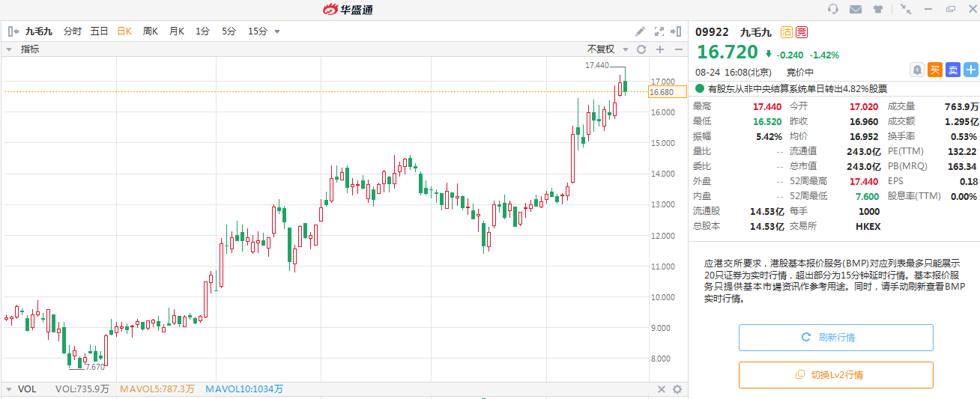The height and width of the screenshot is (399, 980).
Task: Refresh the chart with the reload icon
Action: (641, 49)
